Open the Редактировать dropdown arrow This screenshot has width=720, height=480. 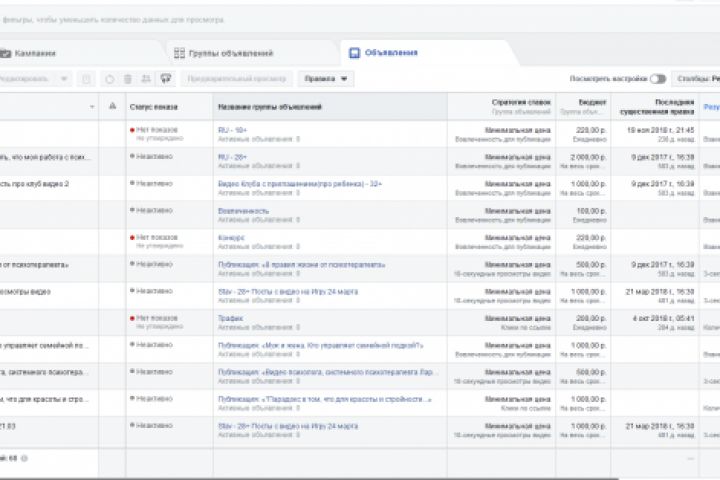click(x=65, y=78)
